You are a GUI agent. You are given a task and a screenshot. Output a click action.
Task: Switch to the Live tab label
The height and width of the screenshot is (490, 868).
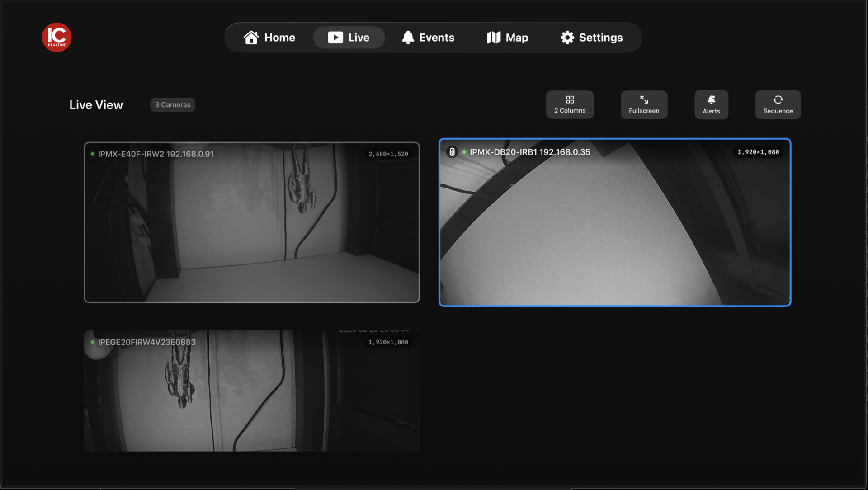[359, 38]
